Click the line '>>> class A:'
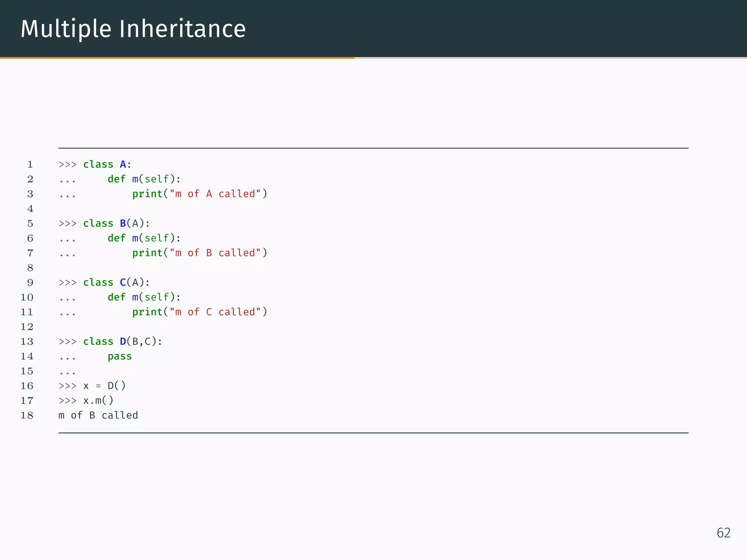 95,164
